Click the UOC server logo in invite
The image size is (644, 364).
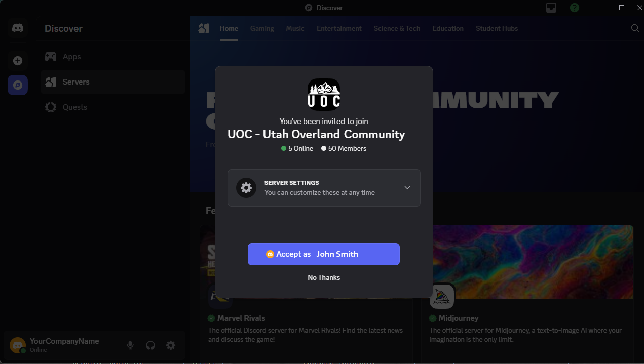tap(324, 95)
